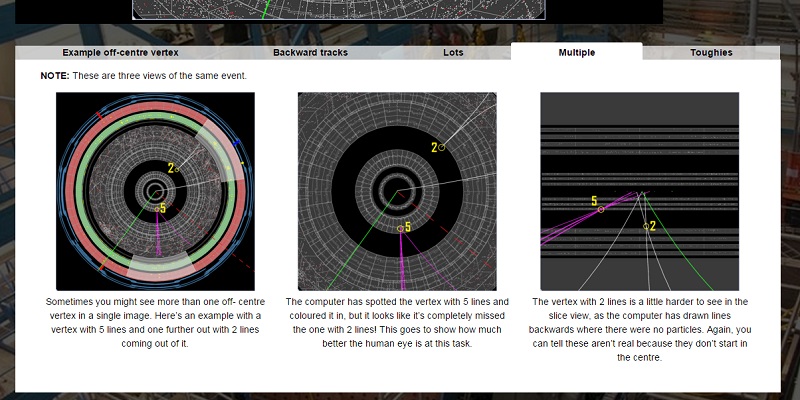Image resolution: width=800 pixels, height=400 pixels.
Task: Click vertex circle 5 in the slice view
Action: pyautogui.click(x=601, y=209)
